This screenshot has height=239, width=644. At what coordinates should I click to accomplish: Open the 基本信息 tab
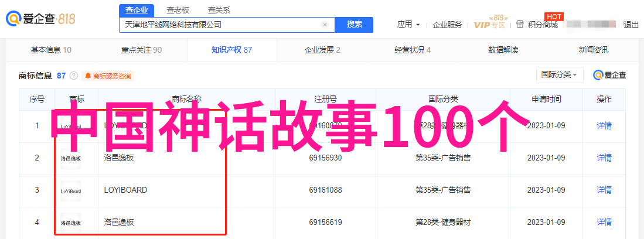point(51,50)
